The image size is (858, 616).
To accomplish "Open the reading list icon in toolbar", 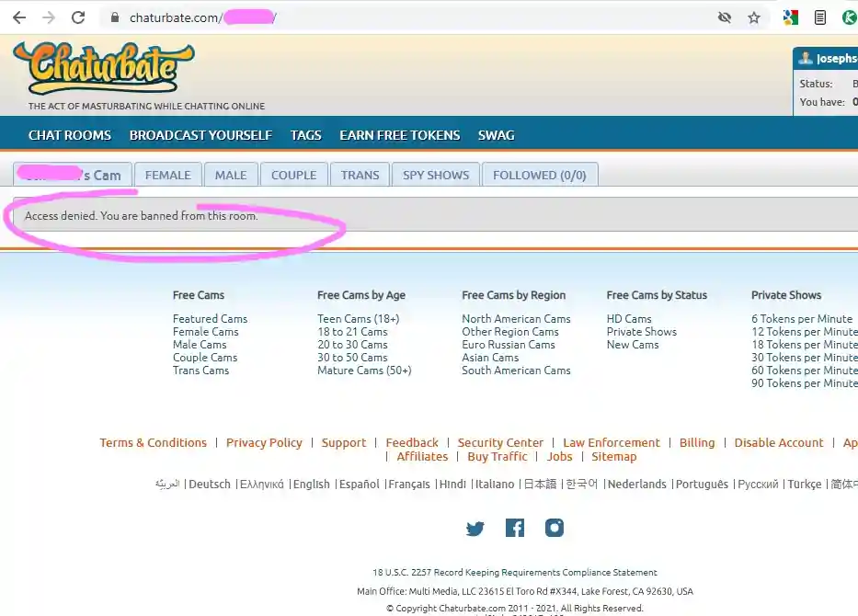I will [x=819, y=17].
